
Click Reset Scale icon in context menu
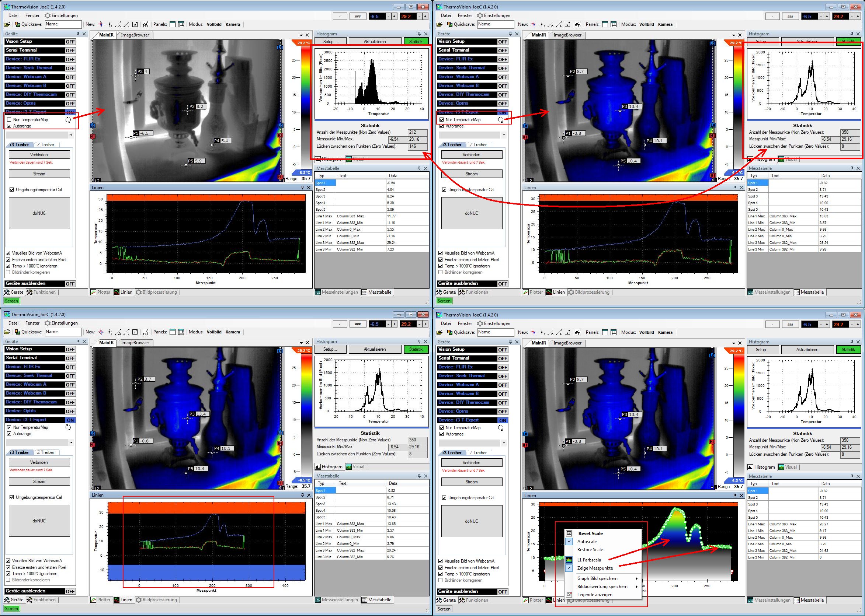[569, 533]
